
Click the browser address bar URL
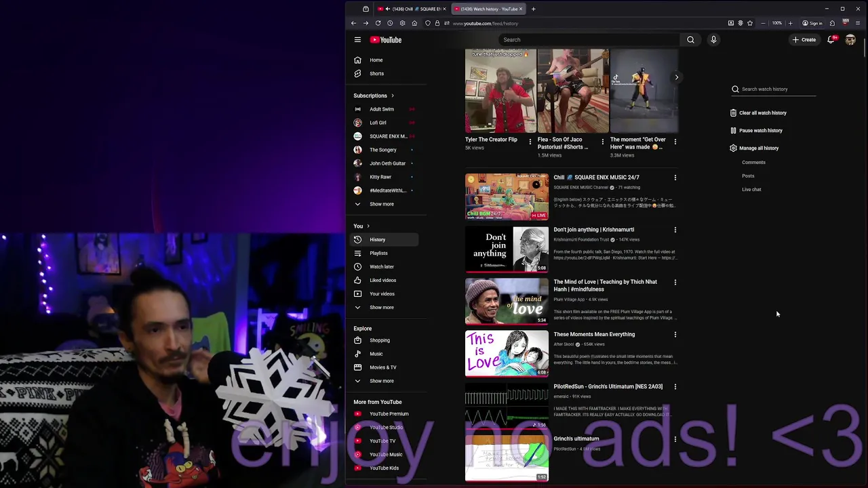[x=486, y=23]
